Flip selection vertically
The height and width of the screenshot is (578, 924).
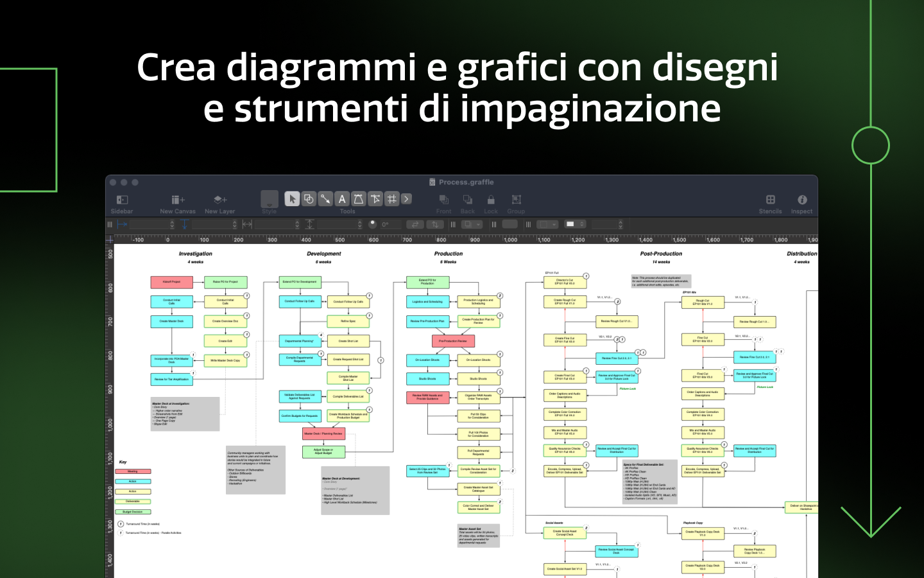[435, 224]
